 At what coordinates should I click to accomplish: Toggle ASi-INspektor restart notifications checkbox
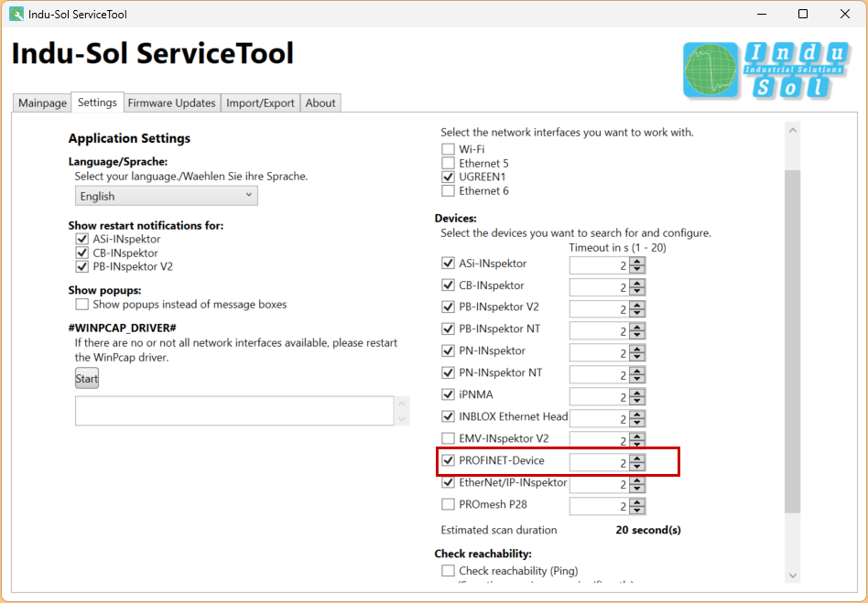pyautogui.click(x=81, y=239)
